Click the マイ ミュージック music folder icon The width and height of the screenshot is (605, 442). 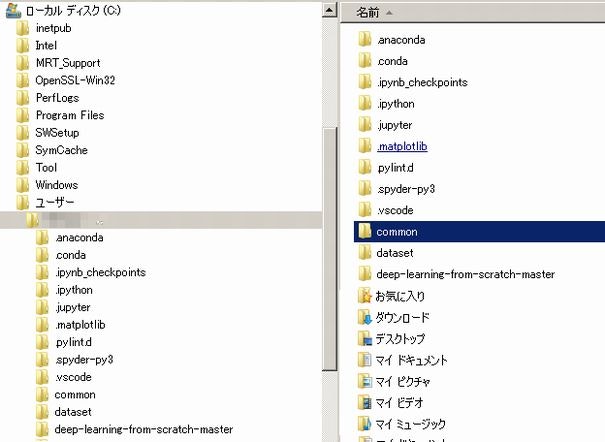[x=365, y=424]
